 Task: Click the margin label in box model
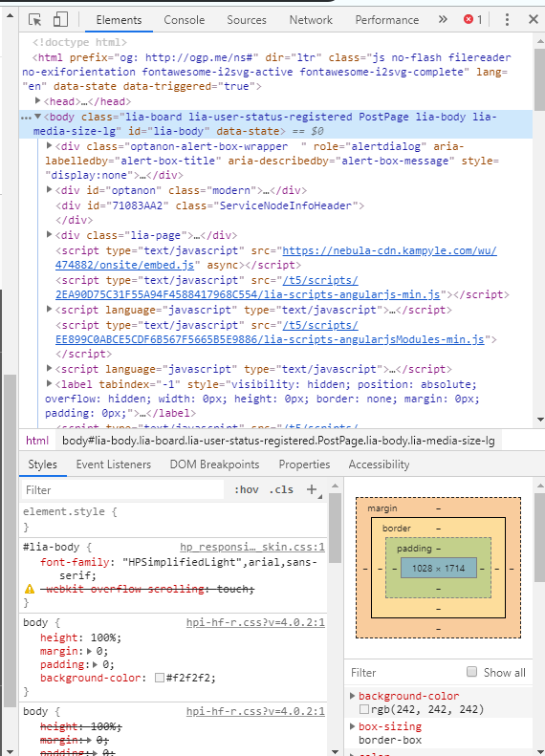click(382, 508)
